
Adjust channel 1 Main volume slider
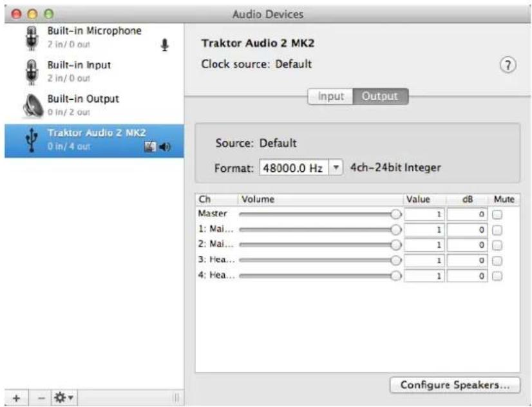[x=320, y=230]
